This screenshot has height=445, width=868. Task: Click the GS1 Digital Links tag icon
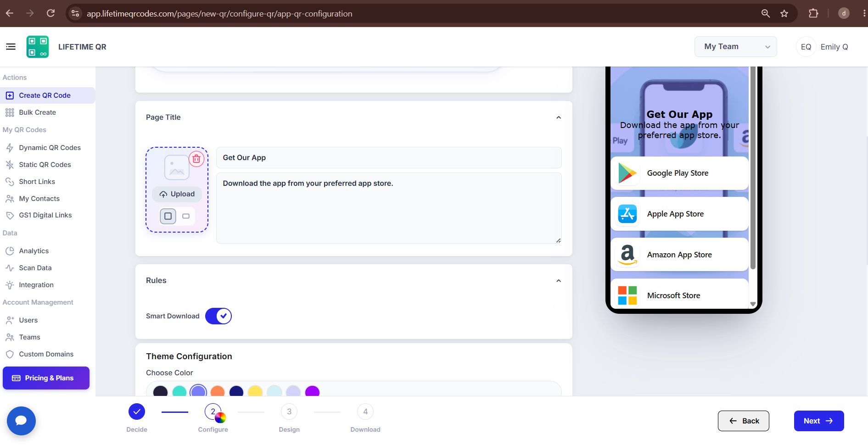pos(10,215)
